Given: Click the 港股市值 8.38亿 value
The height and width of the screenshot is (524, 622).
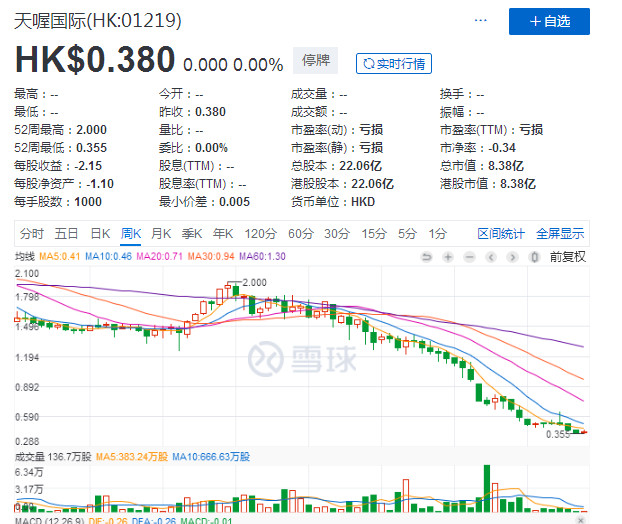Looking at the screenshot, I should click(518, 184).
